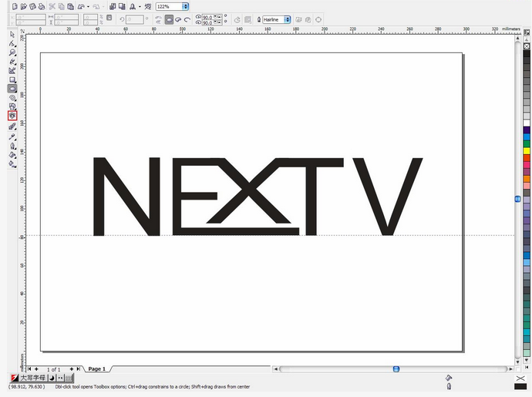532x397 pixels.
Task: Click the No Color X swatch in palette
Action: click(x=527, y=46)
